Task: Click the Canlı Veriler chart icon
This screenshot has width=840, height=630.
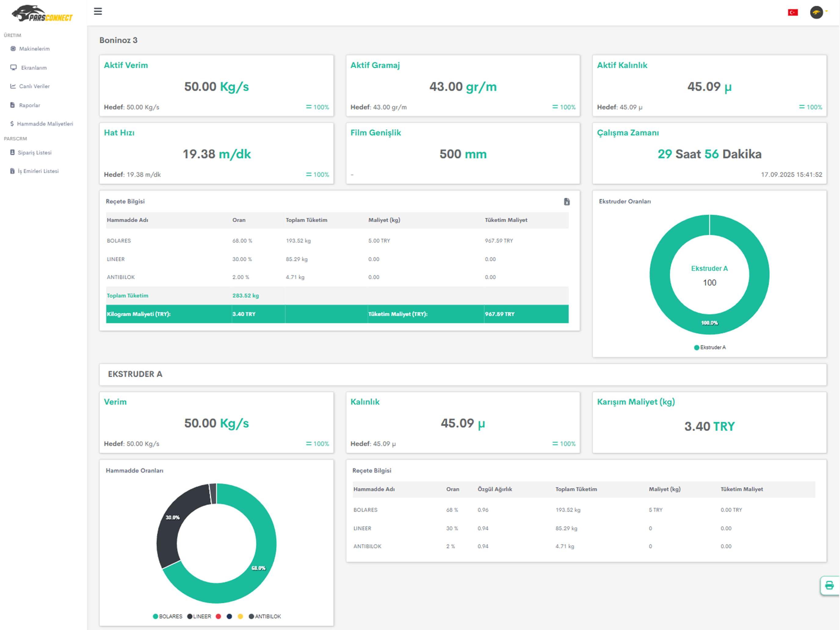Action: (13, 86)
